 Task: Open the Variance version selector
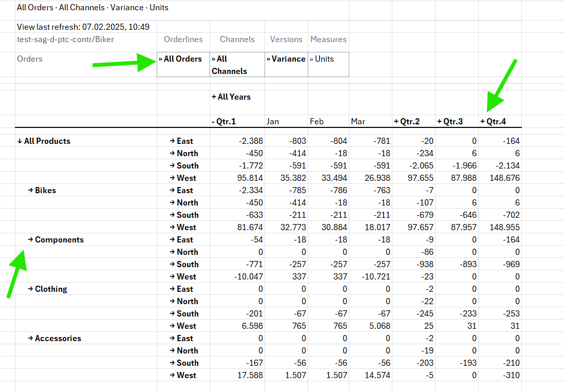tap(286, 59)
